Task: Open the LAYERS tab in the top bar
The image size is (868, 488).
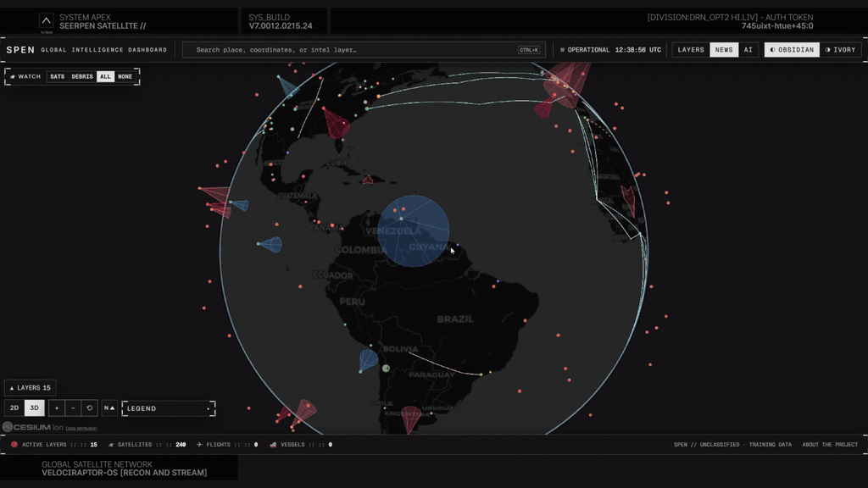Action: (691, 50)
